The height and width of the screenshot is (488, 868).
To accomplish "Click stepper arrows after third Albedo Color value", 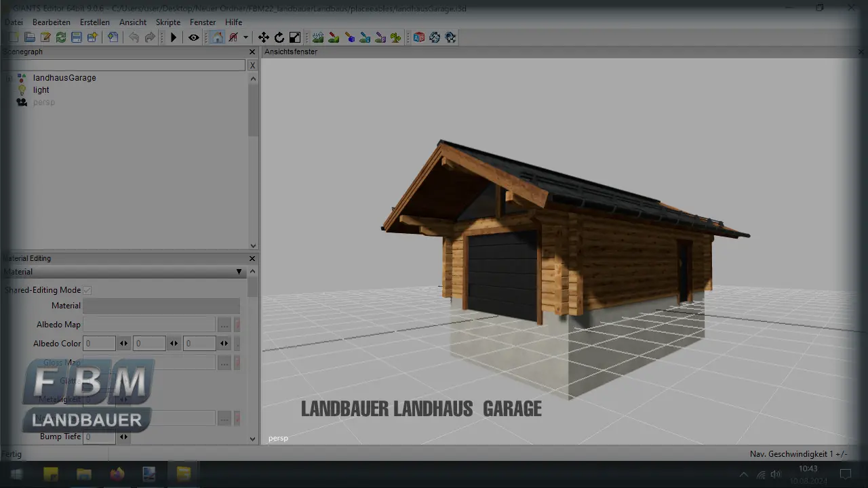I will tap(224, 344).
